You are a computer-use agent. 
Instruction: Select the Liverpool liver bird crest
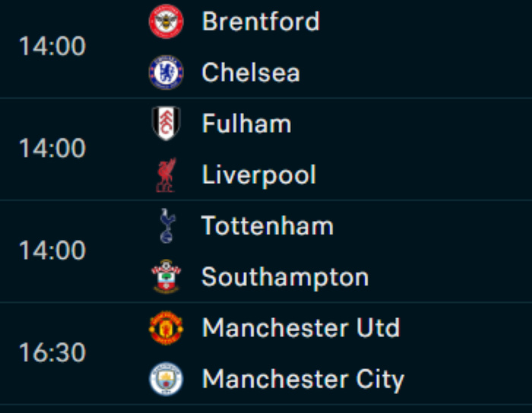pyautogui.click(x=166, y=175)
